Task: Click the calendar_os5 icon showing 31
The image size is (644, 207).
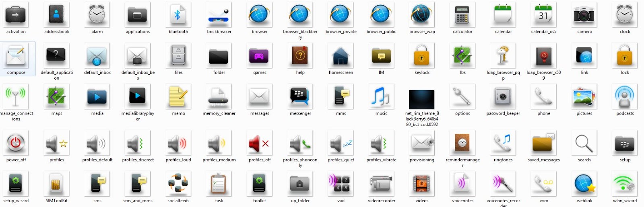Action: 544,15
